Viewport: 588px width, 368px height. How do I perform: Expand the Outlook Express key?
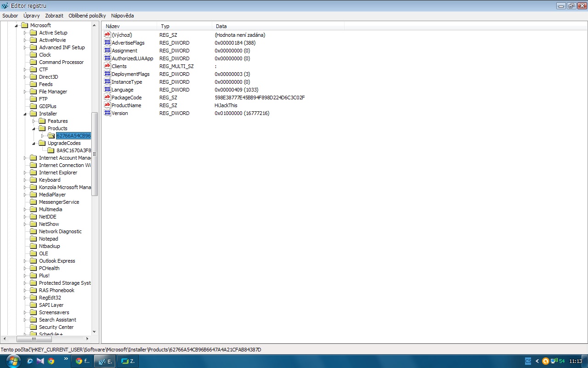[26, 261]
